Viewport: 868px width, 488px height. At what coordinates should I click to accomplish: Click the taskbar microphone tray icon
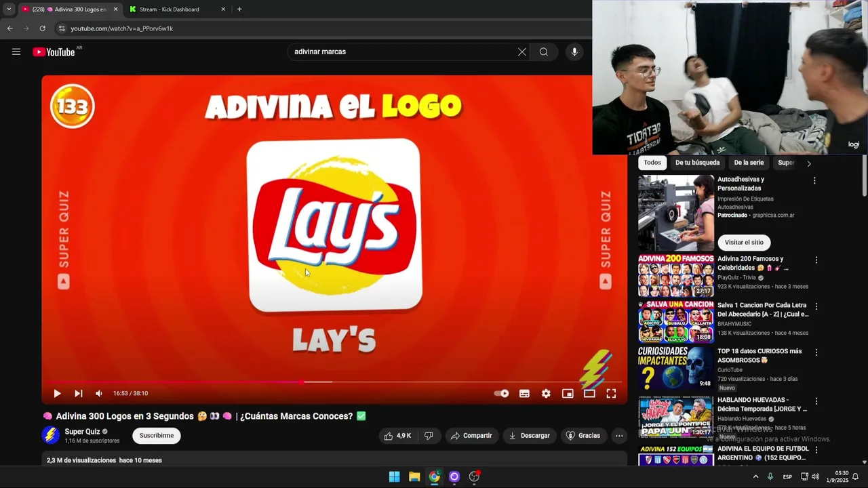pos(770,476)
